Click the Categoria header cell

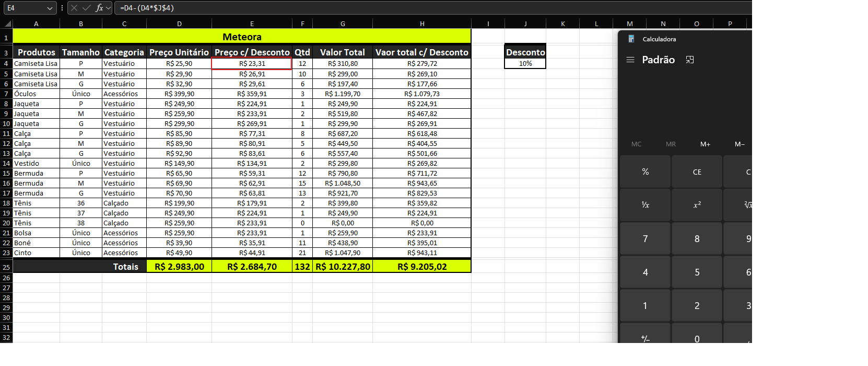(x=124, y=52)
